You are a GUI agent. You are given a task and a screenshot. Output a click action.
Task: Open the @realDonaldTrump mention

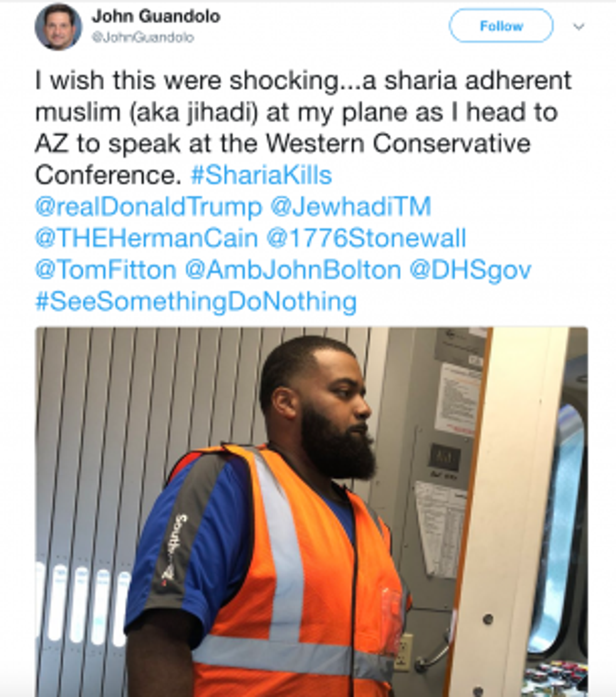tap(149, 207)
